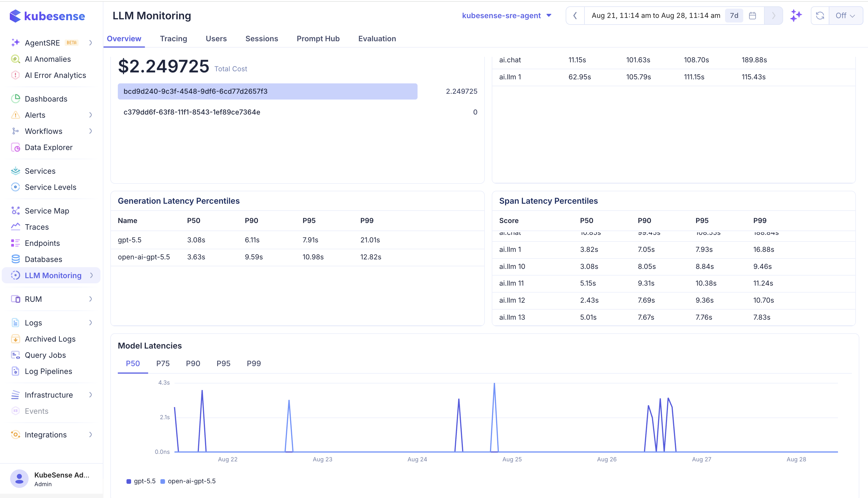The width and height of the screenshot is (868, 498).
Task: Click the ai.llm 10 span row
Action: 674,266
